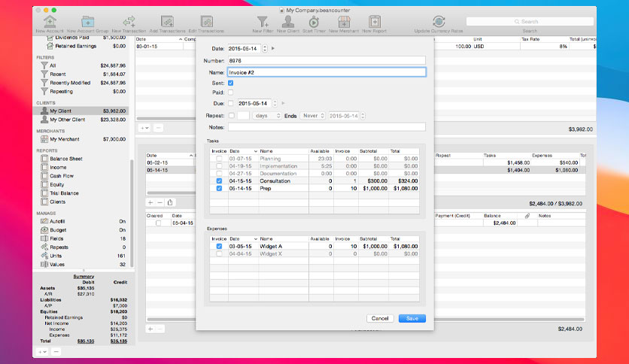
Task: Click the Add Transactions toolbar icon
Action: click(x=167, y=22)
